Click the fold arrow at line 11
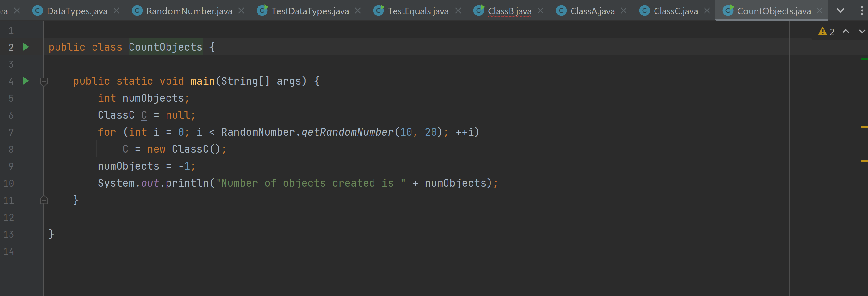This screenshot has width=868, height=296. (x=43, y=200)
